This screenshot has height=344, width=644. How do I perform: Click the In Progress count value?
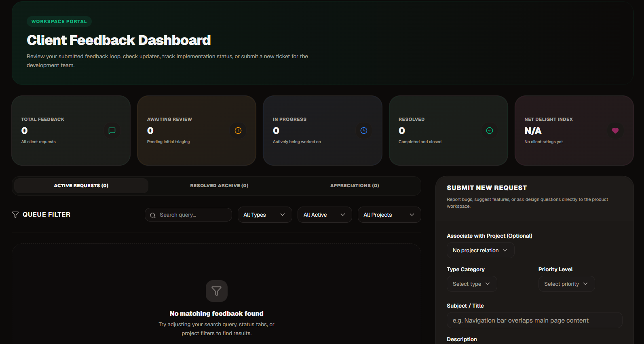point(276,131)
